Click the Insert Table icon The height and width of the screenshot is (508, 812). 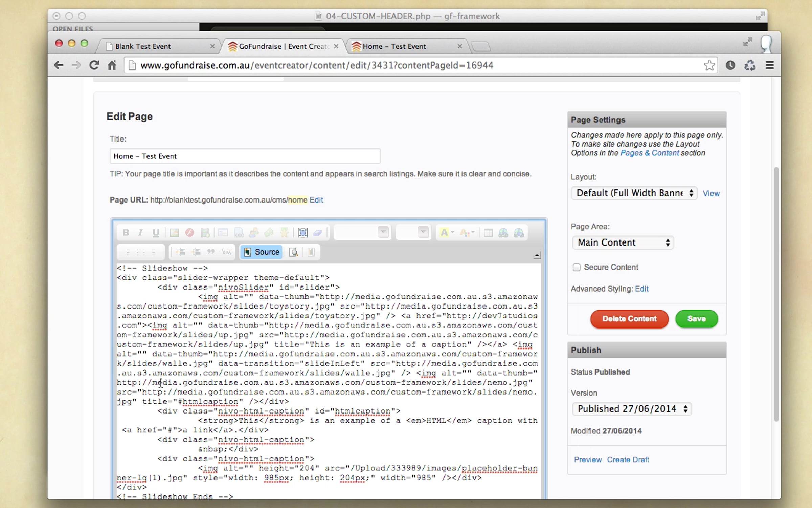point(488,233)
